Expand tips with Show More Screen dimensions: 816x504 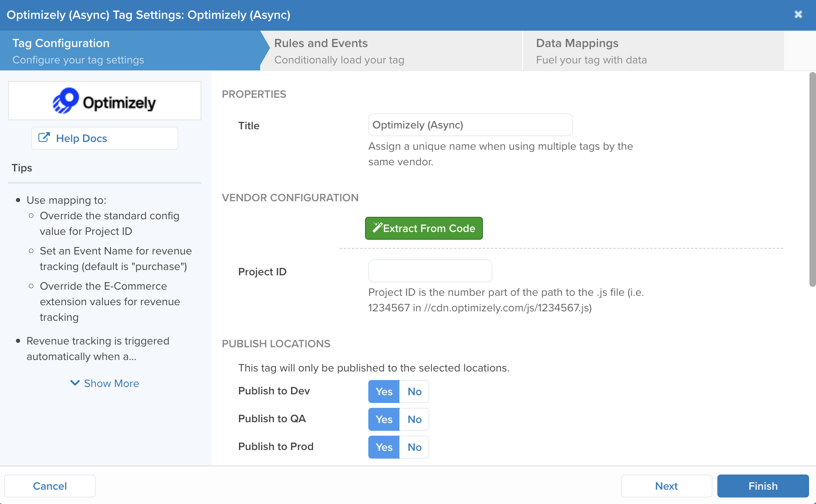[x=111, y=383]
